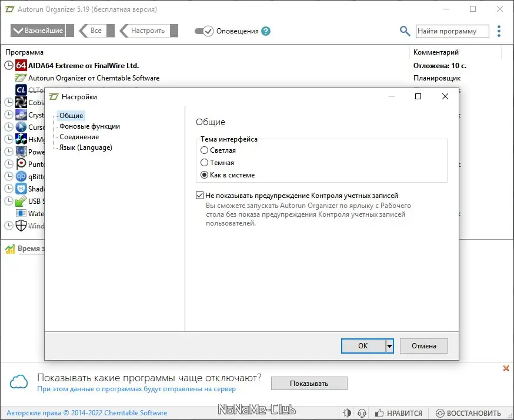Click the clock icon beside Punto row

click(9, 164)
